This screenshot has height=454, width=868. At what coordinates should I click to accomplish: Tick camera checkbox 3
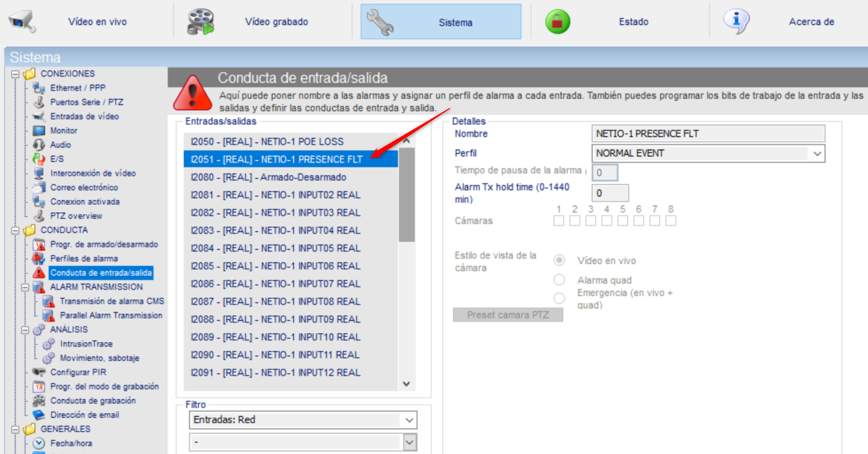(591, 221)
